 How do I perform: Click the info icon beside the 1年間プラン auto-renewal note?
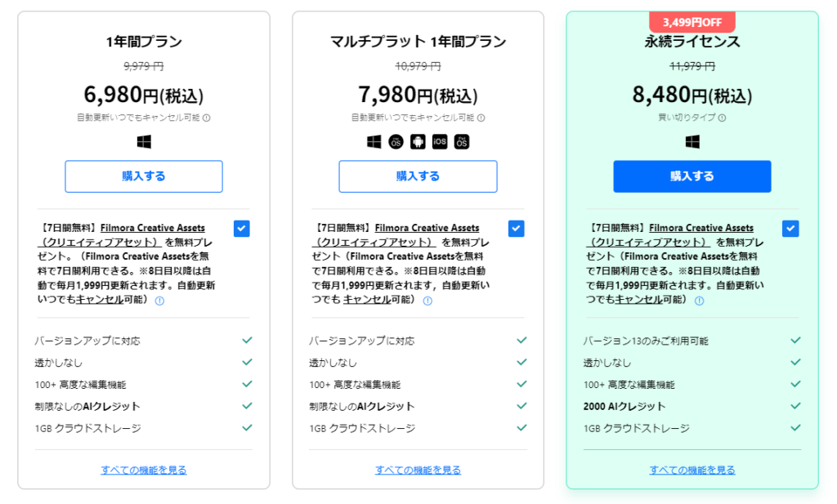tap(207, 118)
